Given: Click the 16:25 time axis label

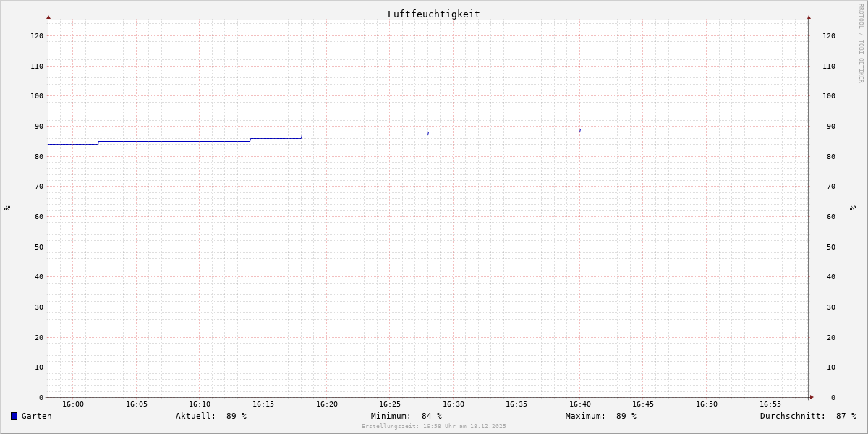Looking at the screenshot, I should pyautogui.click(x=390, y=404).
